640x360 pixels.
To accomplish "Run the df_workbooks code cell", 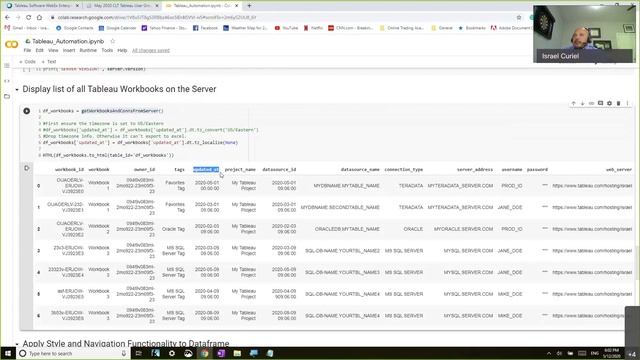I will pyautogui.click(x=27, y=111).
